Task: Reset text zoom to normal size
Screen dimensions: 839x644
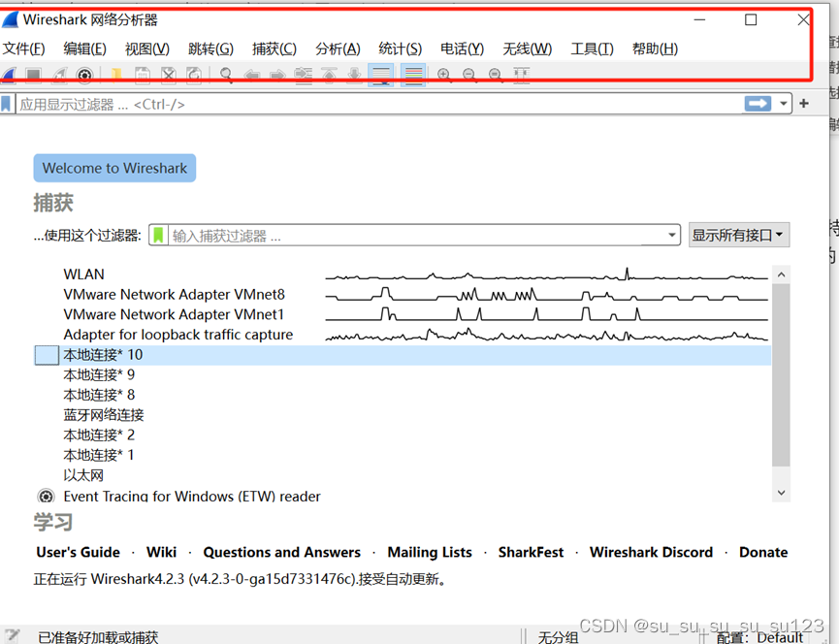Action: (x=496, y=75)
